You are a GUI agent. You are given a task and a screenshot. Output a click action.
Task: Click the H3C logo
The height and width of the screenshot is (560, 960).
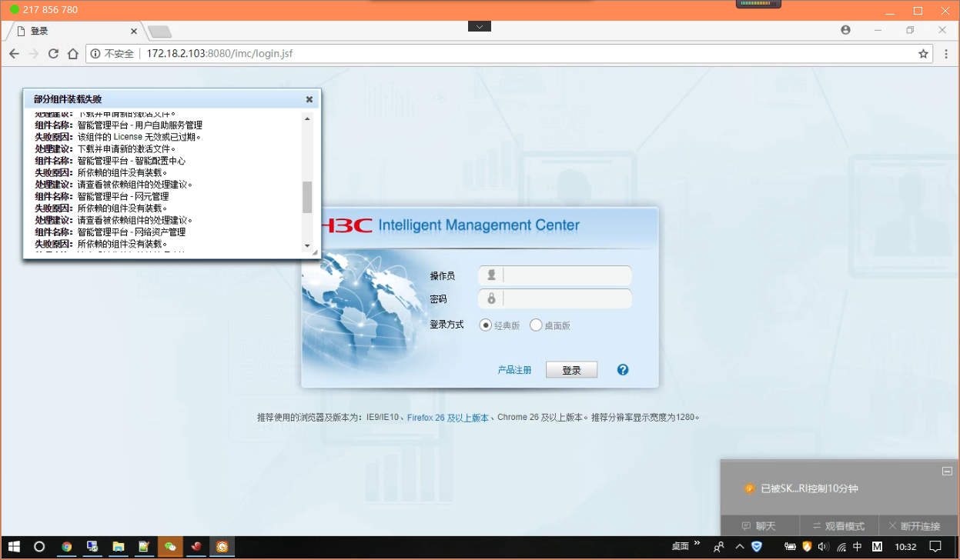coord(346,225)
